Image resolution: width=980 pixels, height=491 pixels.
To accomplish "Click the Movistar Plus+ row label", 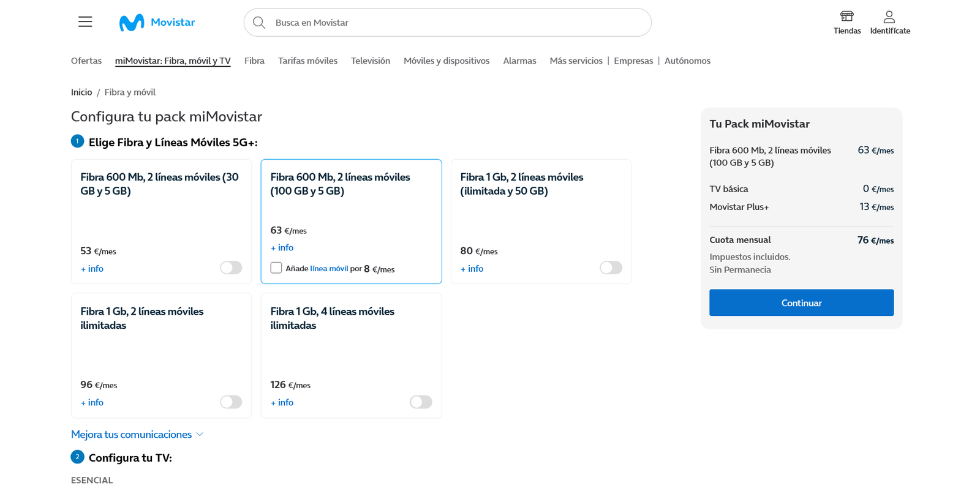I will tap(739, 207).
